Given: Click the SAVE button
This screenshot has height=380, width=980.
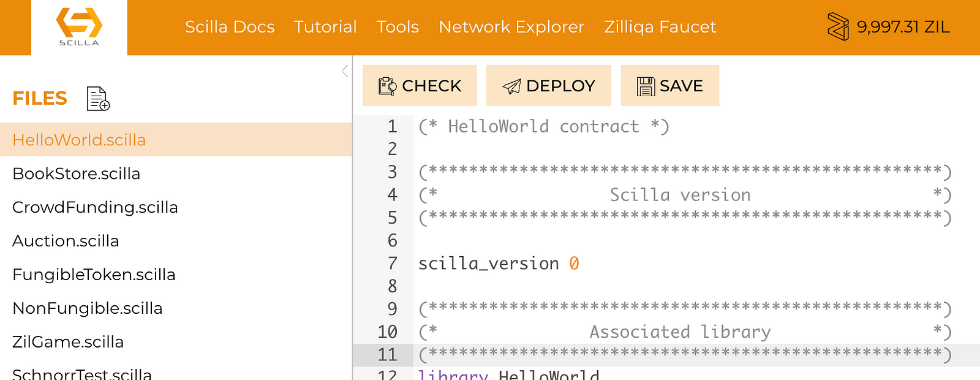Looking at the screenshot, I should pos(670,86).
